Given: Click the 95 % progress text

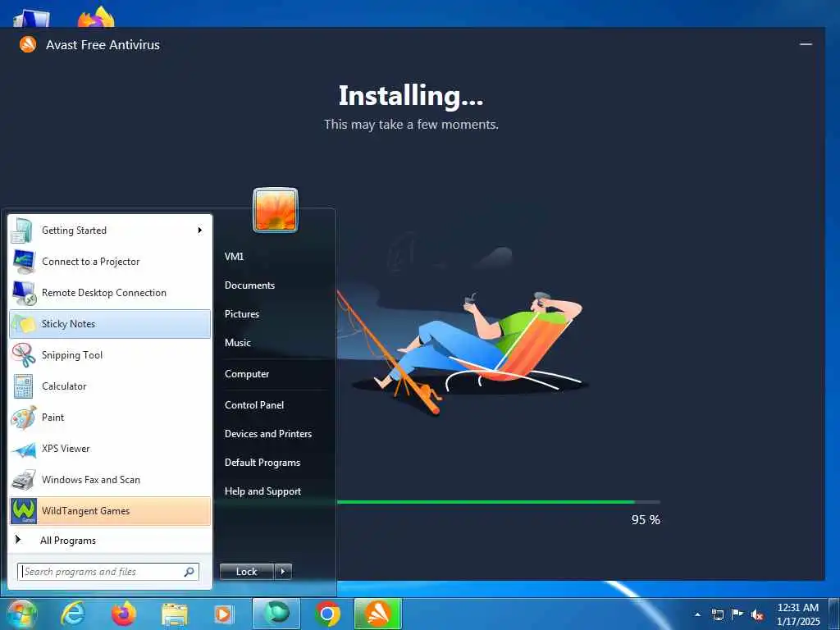Looking at the screenshot, I should point(646,520).
